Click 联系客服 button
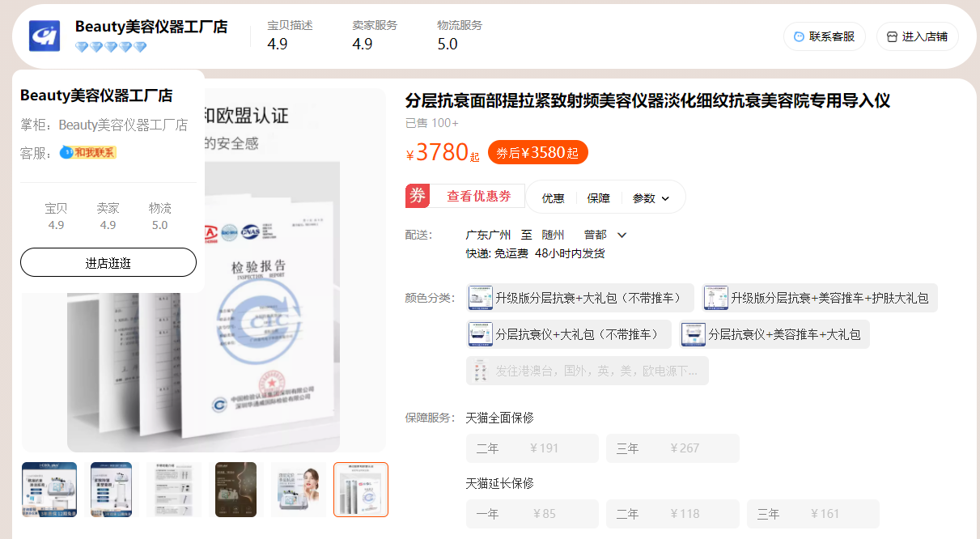Image resolution: width=980 pixels, height=539 pixels. click(x=825, y=36)
